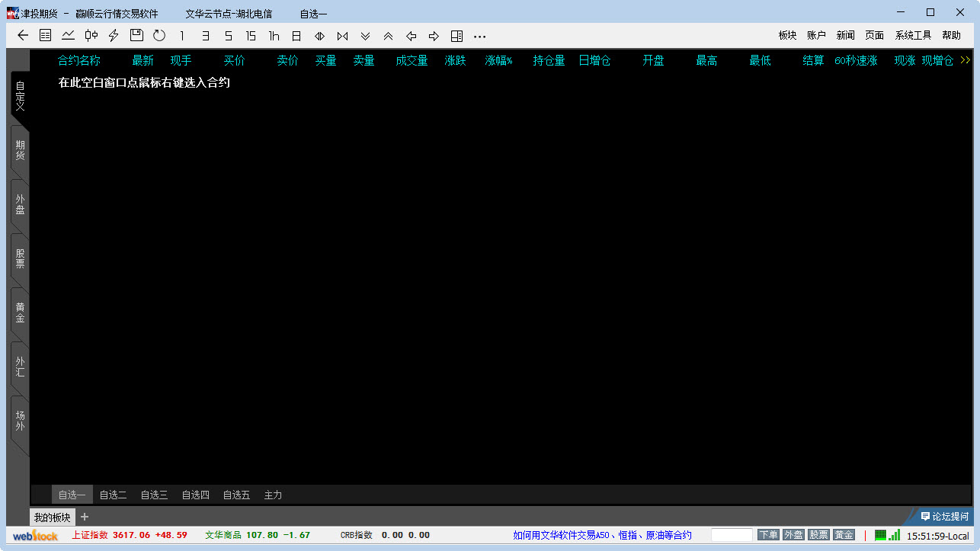
Task: Open the 新闻 menu
Action: click(845, 35)
